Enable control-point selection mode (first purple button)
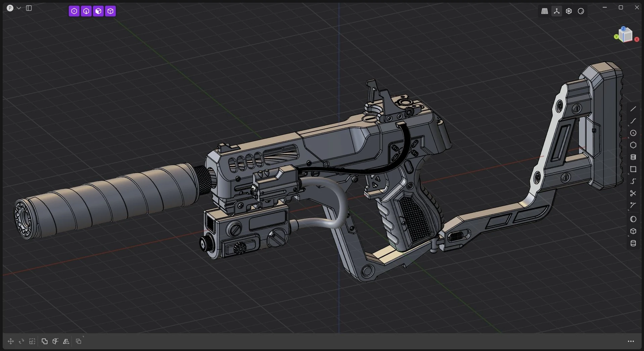 (74, 11)
